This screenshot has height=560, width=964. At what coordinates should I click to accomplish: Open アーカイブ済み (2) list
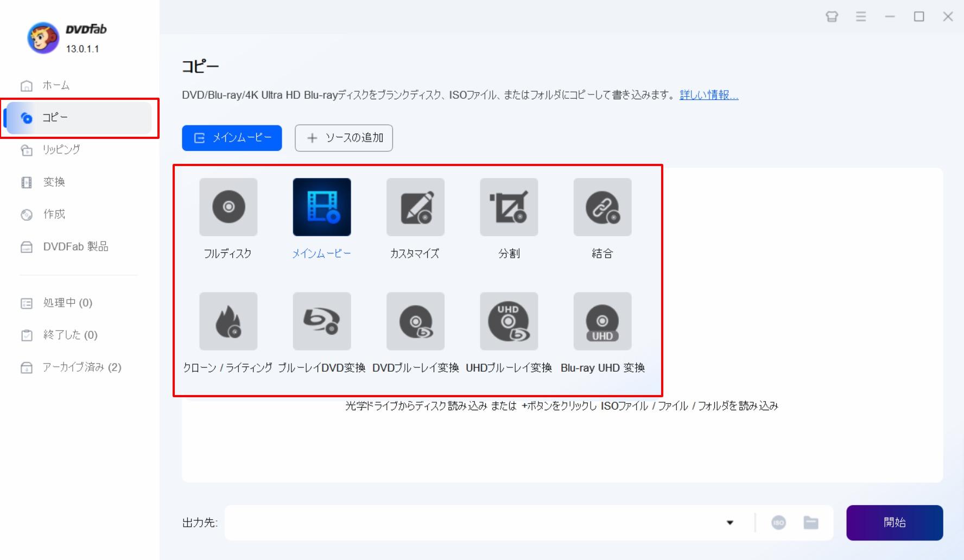[79, 367]
